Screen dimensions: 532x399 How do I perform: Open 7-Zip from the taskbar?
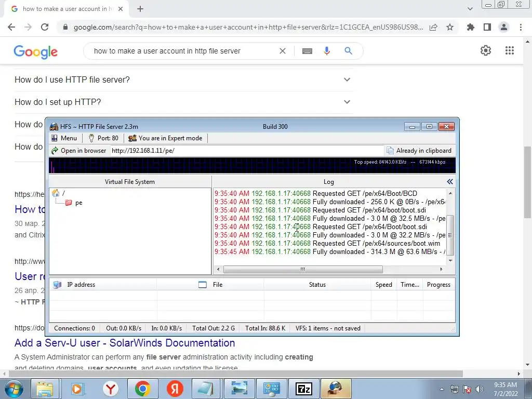coord(303,389)
